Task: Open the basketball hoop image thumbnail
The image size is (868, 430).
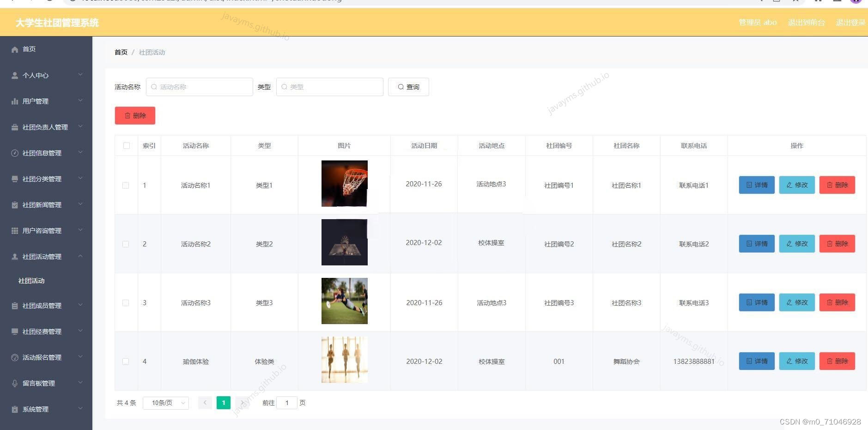Action: 345,184
